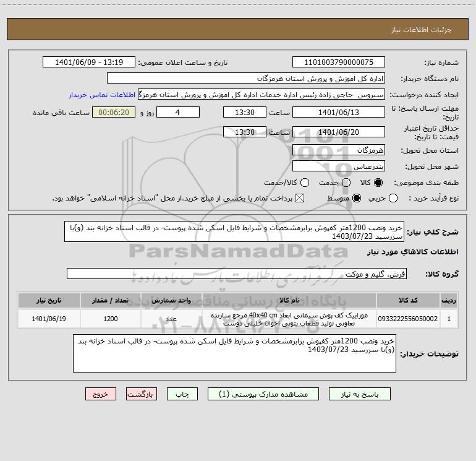Click unit cell عدد

tap(171, 319)
